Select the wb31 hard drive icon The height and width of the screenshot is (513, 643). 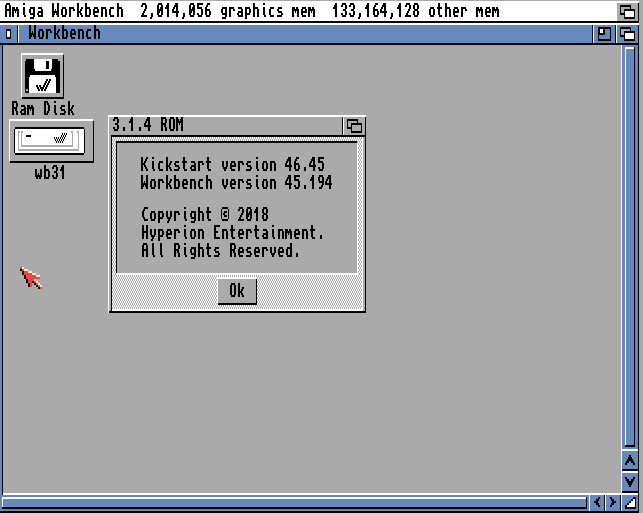click(51, 141)
